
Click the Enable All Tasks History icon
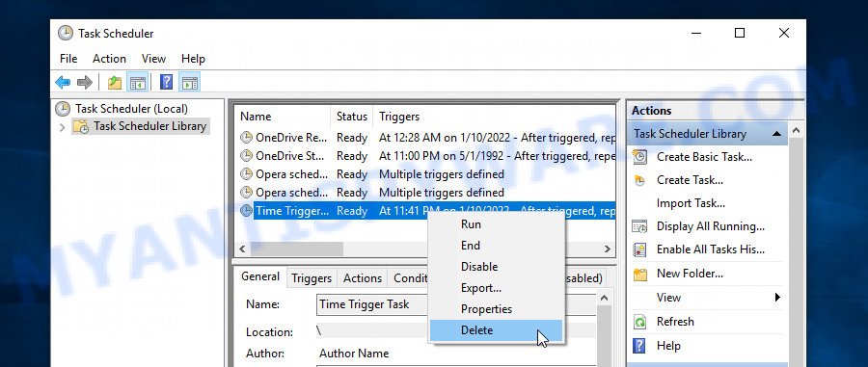(x=640, y=249)
